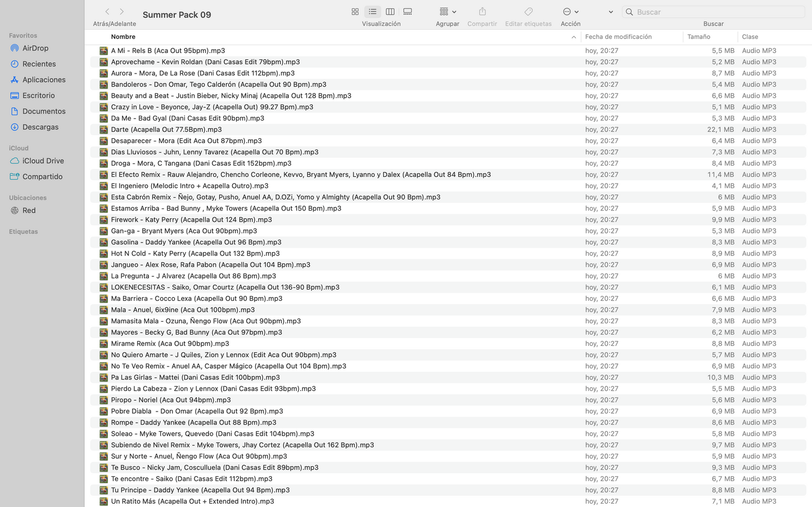Go forward with the Adelante arrow

[x=122, y=12]
